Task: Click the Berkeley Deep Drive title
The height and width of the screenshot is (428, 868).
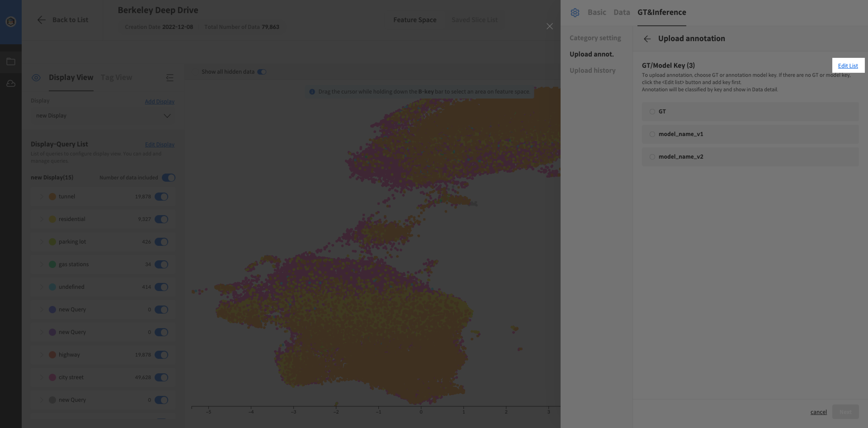Action: [x=158, y=10]
